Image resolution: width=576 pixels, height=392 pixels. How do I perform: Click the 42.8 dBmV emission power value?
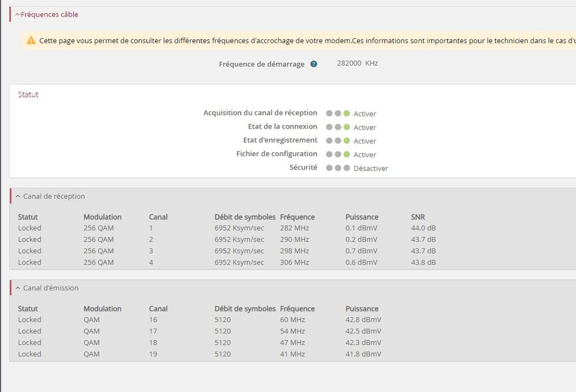click(363, 320)
